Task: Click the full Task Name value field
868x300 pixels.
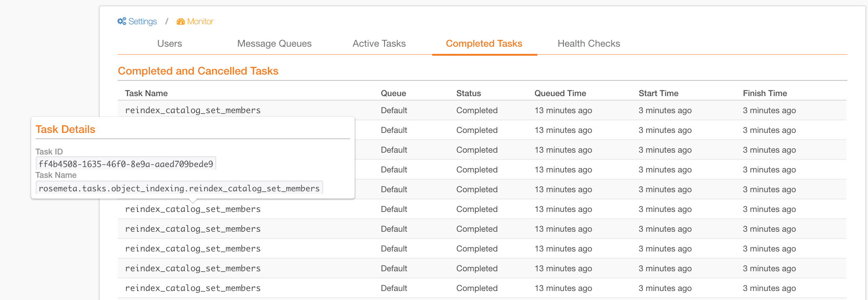Action: point(179,188)
